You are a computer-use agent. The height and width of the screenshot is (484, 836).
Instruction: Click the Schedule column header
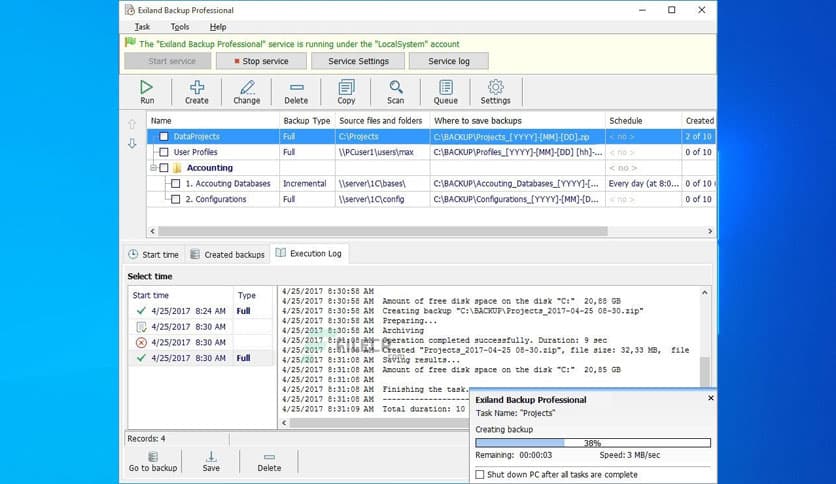tap(643, 121)
